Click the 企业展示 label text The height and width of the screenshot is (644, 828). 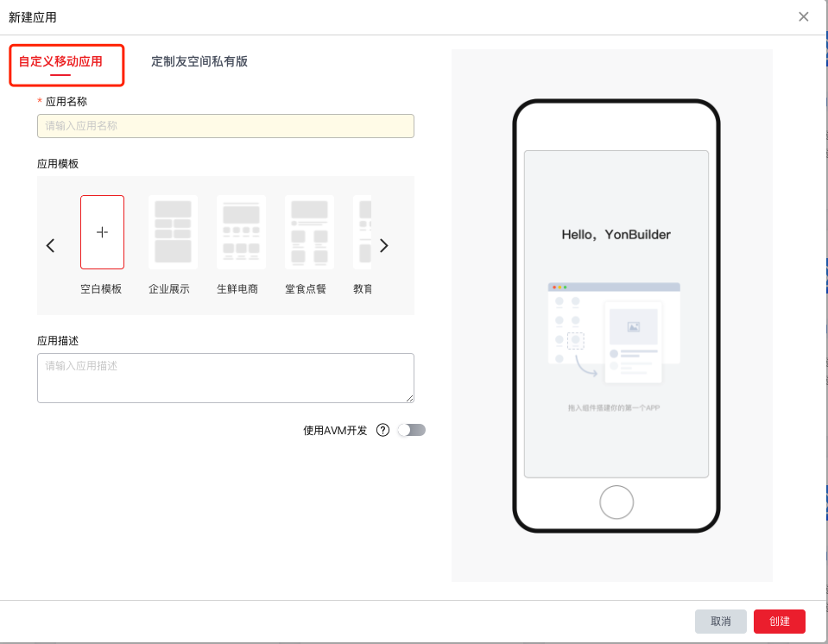tap(169, 288)
